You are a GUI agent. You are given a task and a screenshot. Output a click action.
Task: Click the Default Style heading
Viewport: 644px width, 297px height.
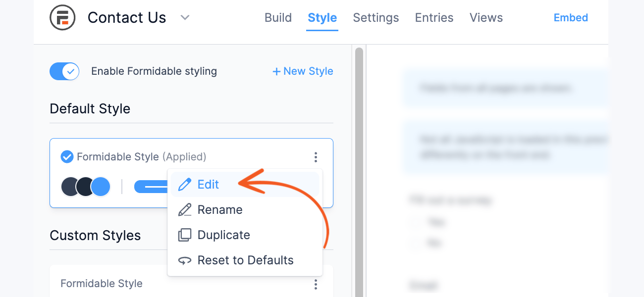[x=90, y=109]
